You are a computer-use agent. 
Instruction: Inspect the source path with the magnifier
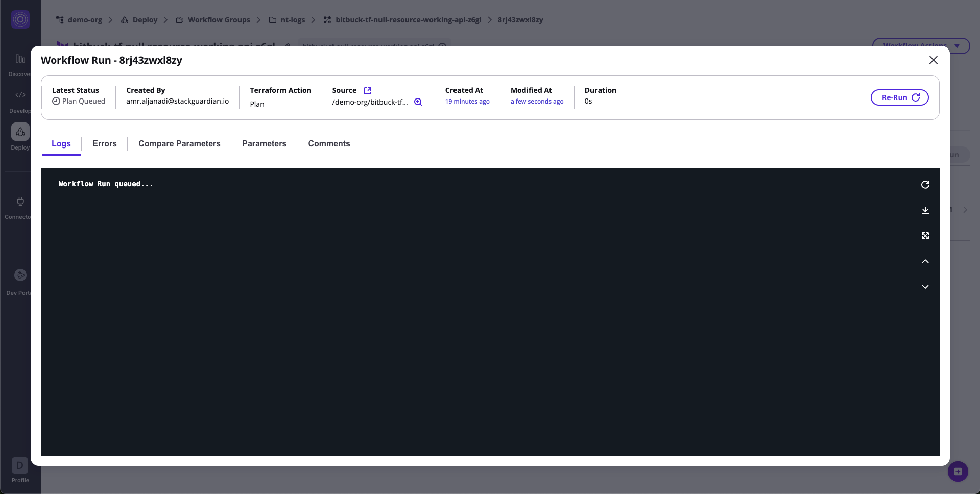point(418,102)
